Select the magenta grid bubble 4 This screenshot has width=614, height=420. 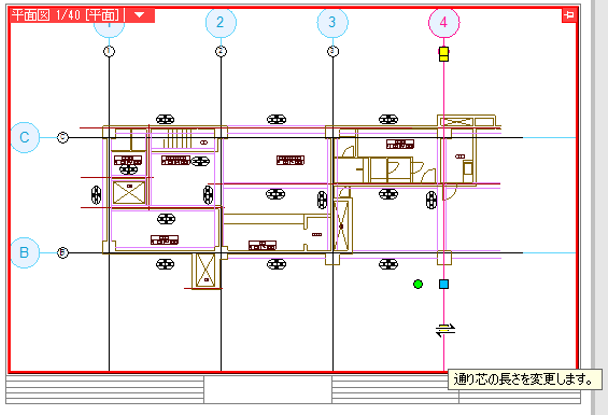[x=444, y=22]
